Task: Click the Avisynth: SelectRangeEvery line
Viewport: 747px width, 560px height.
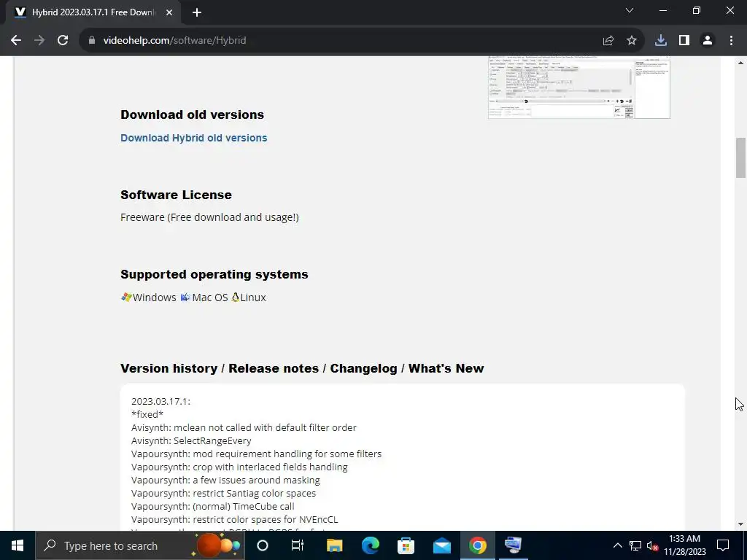Action: 192,441
